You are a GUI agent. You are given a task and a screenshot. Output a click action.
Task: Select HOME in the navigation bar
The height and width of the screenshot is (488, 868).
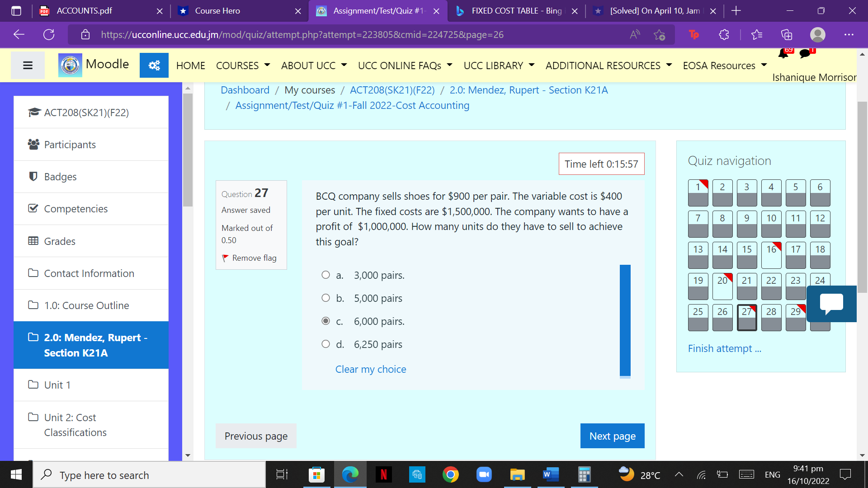pos(190,65)
